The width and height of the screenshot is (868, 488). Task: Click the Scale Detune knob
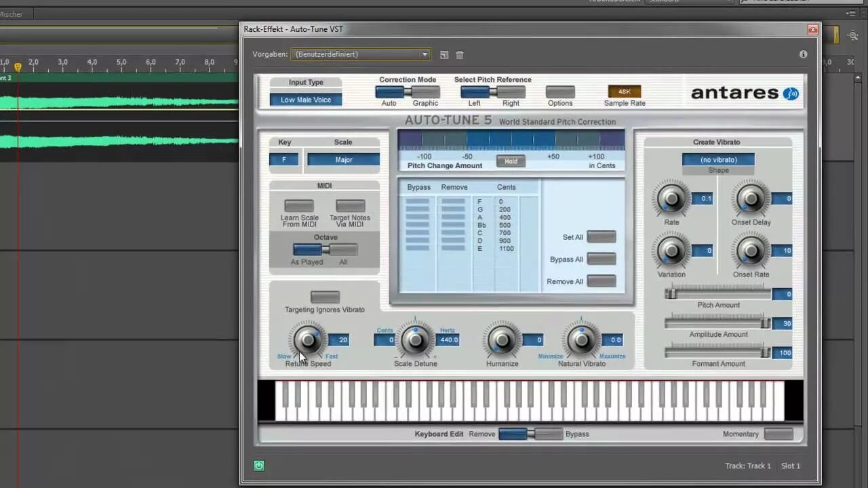coord(415,340)
